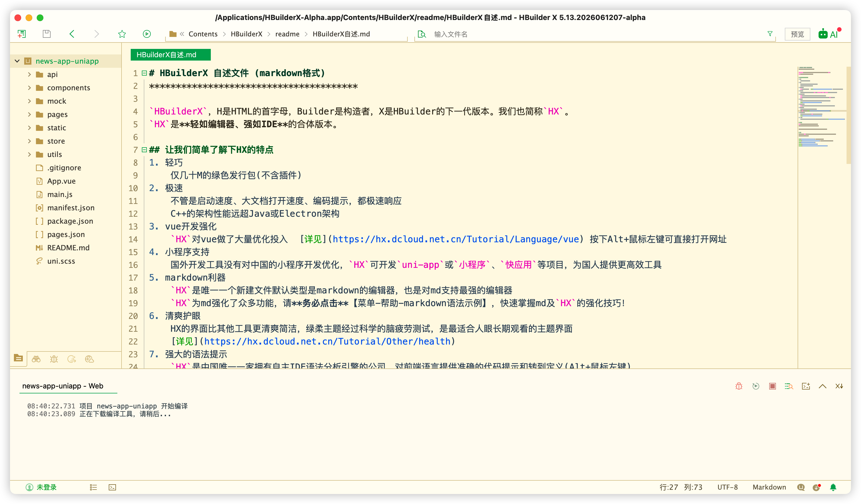Open README.md in the file tree
This screenshot has width=861, height=504.
point(68,248)
